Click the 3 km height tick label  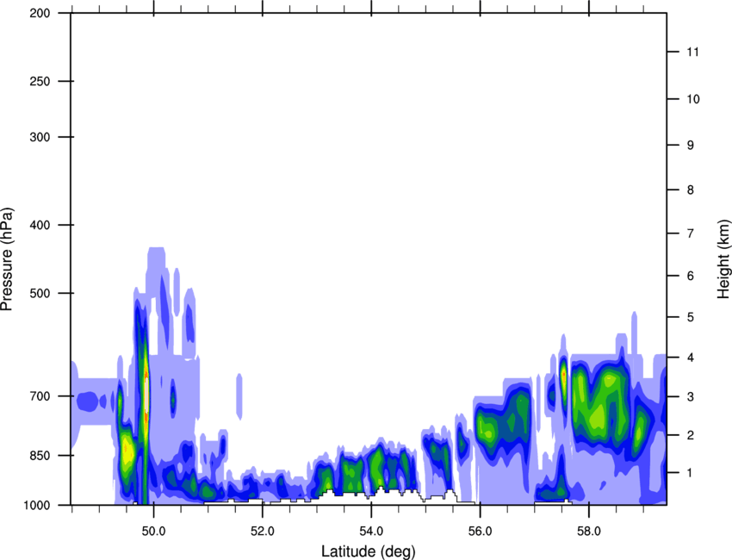[691, 396]
